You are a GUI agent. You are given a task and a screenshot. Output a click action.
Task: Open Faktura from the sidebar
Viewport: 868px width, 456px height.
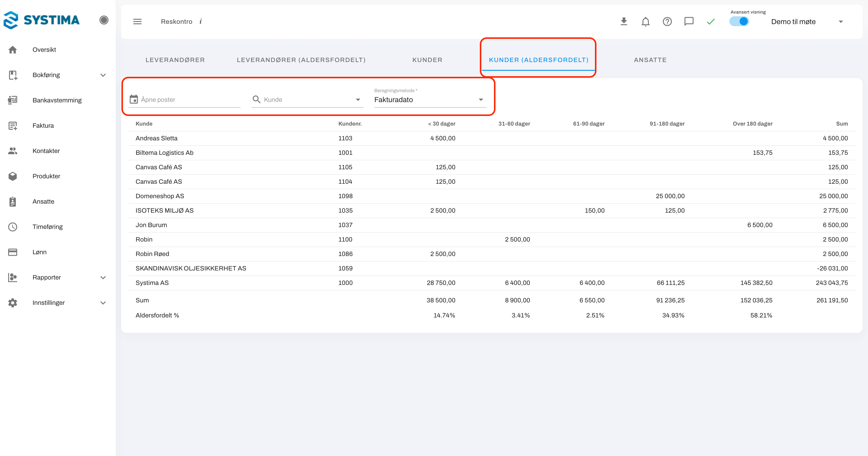[43, 126]
